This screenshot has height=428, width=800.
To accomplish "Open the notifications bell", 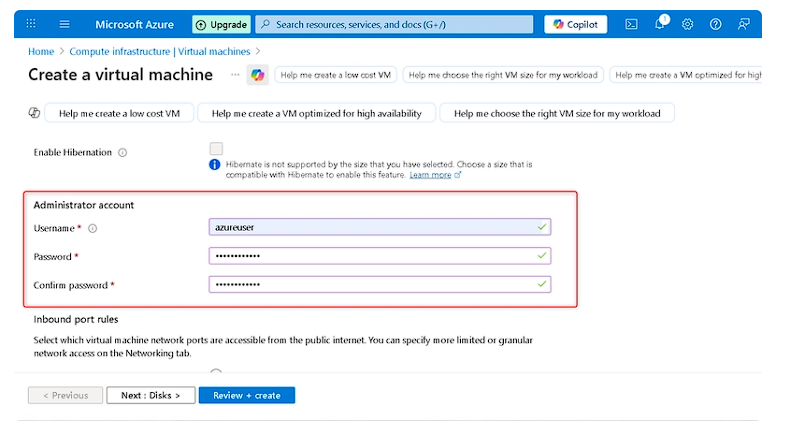I will pyautogui.click(x=660, y=24).
